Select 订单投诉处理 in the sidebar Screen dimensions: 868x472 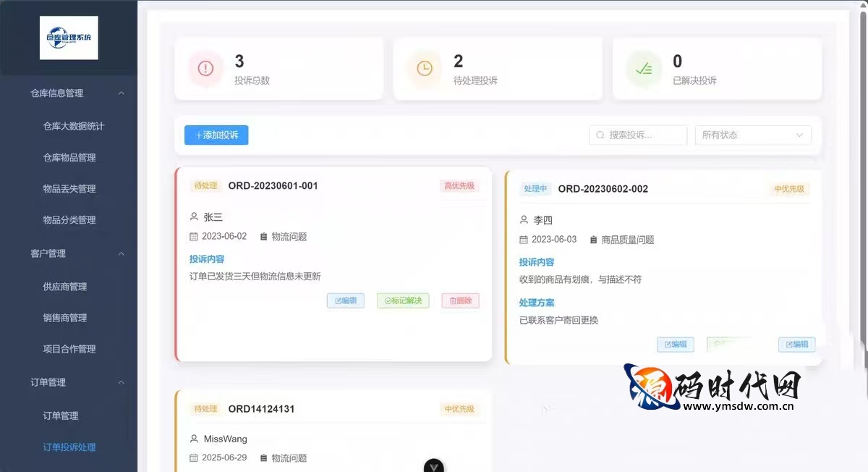tap(69, 447)
